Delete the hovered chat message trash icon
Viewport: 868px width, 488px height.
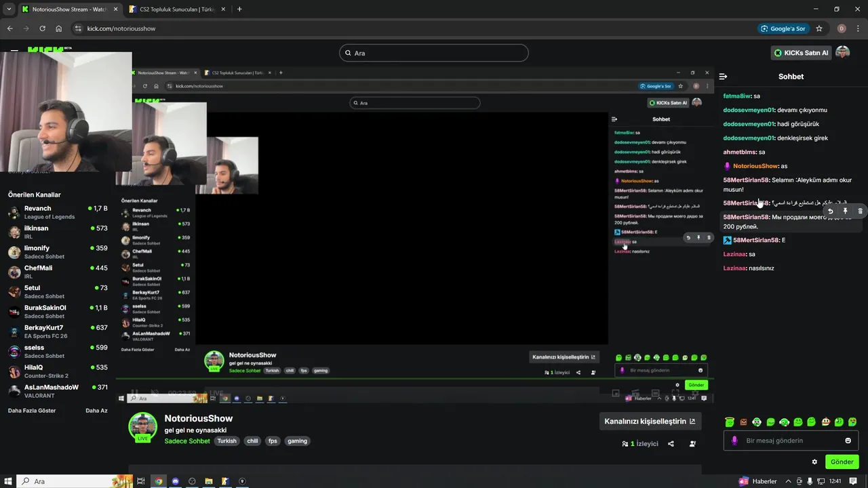coord(861,211)
